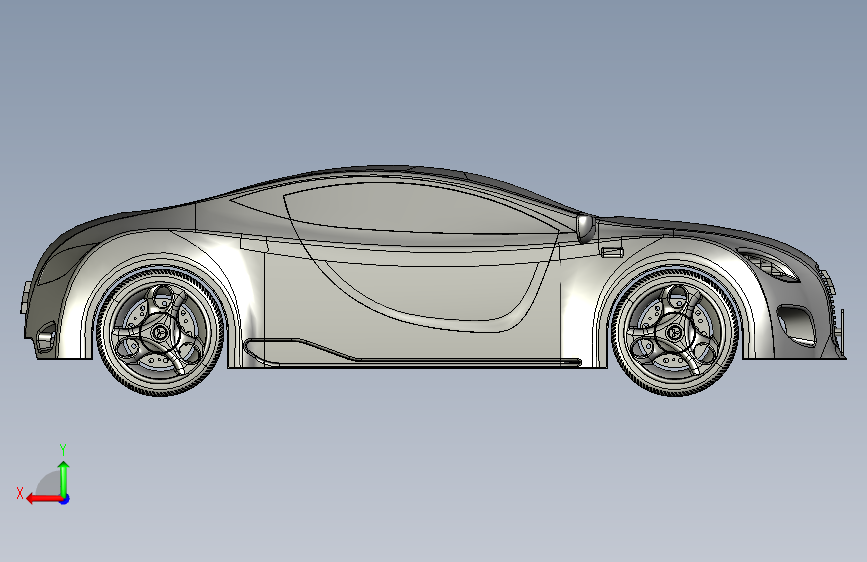Pick the small side marker lamp on fender
Viewport: 867px width, 562px height.
(612, 253)
